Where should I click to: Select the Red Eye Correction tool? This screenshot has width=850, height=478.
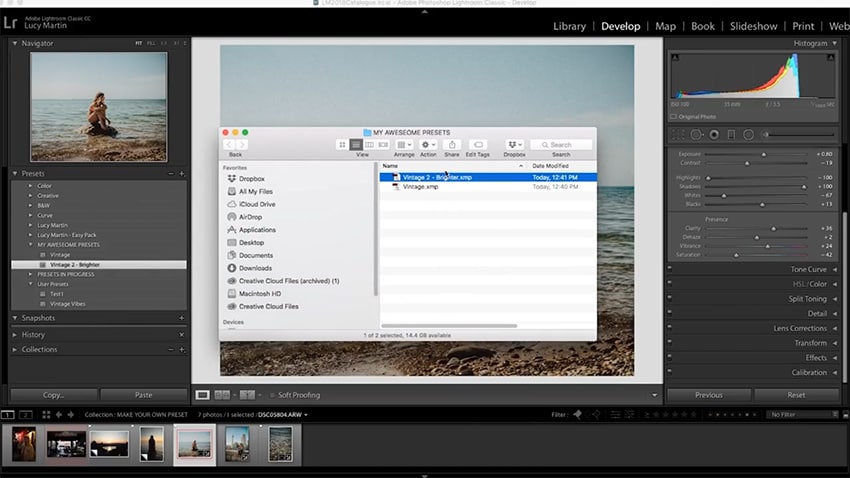(714, 134)
